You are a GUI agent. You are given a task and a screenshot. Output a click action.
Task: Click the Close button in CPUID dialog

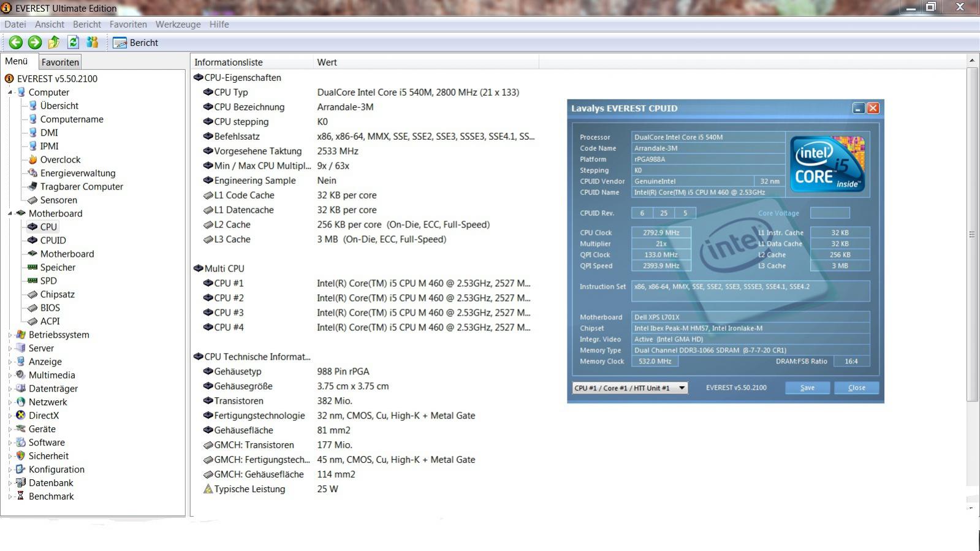[857, 388]
